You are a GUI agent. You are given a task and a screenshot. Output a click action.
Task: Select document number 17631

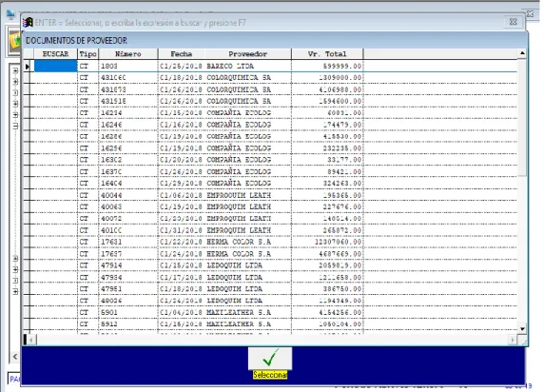(111, 242)
